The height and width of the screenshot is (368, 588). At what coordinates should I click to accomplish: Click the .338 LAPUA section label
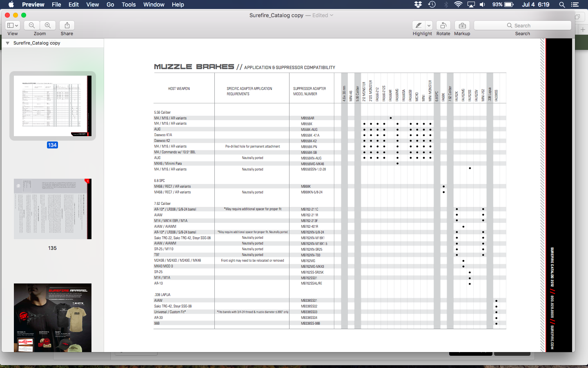click(x=162, y=295)
